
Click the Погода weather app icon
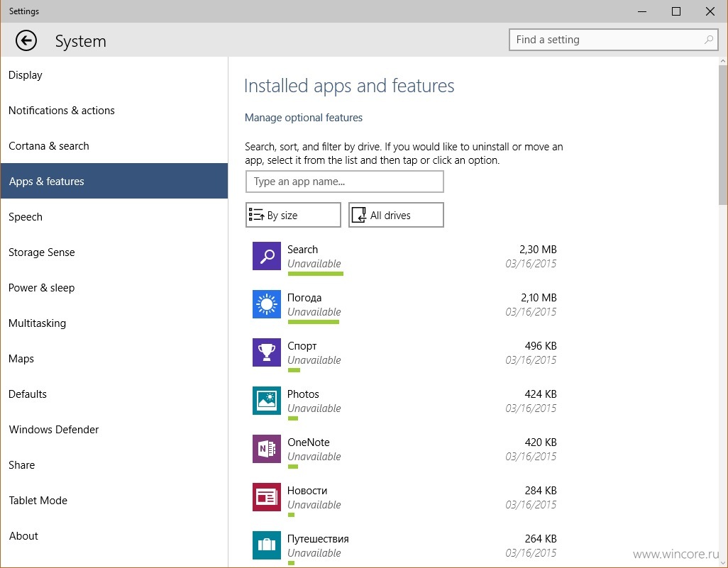click(267, 304)
